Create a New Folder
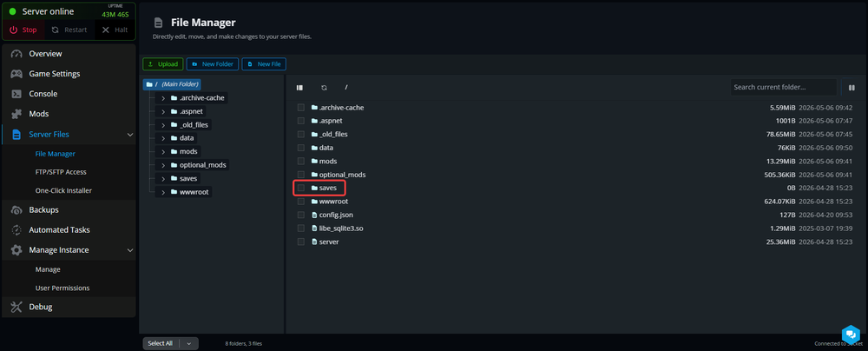This screenshot has height=351, width=868. coord(213,63)
